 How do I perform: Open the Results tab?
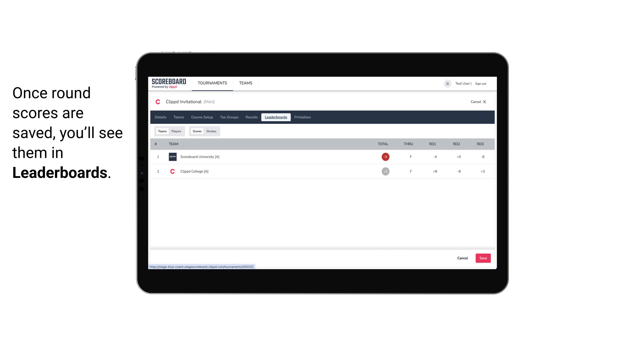[251, 117]
